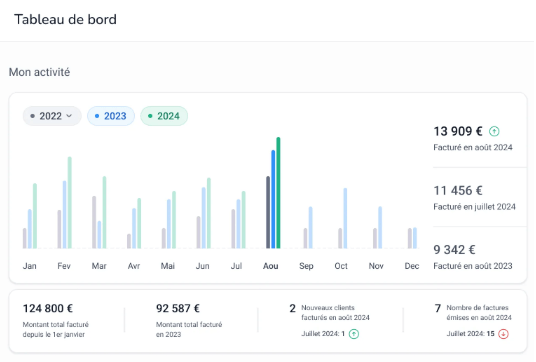Click the 124 800 € total amount

tap(48, 308)
